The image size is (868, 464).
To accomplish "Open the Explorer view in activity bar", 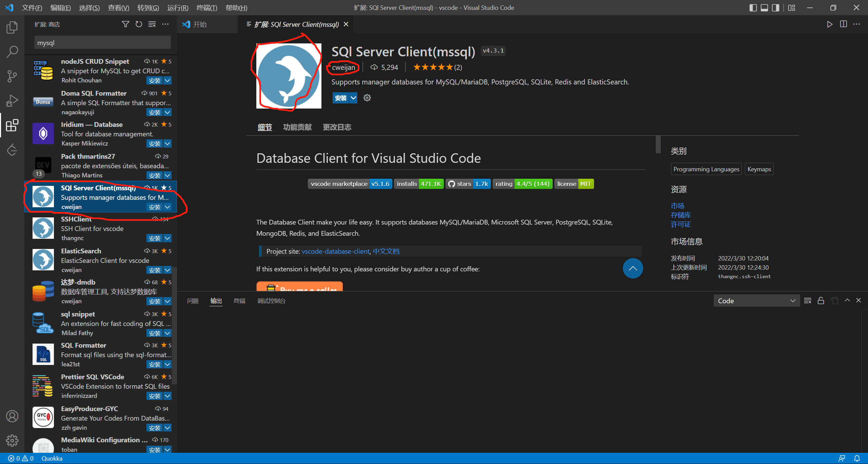I will [x=12, y=27].
